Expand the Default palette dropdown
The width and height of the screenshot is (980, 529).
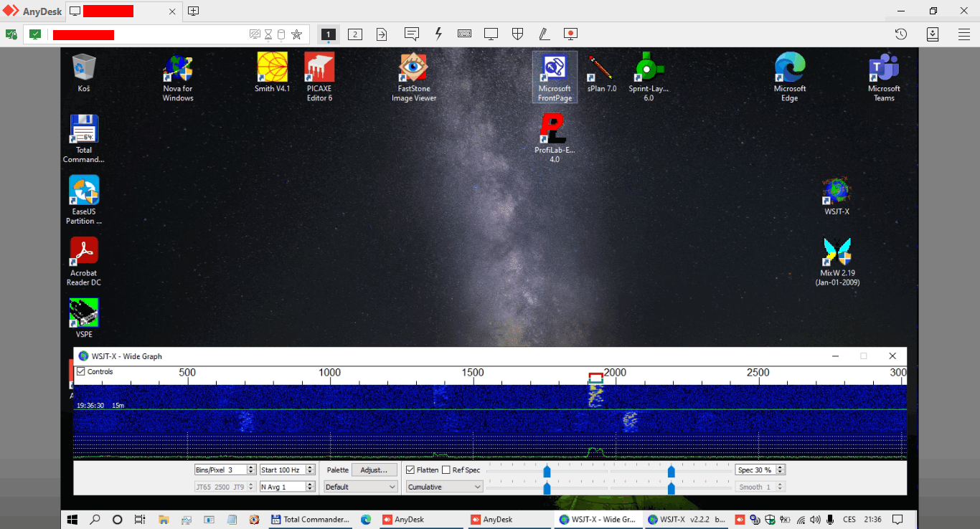point(360,487)
